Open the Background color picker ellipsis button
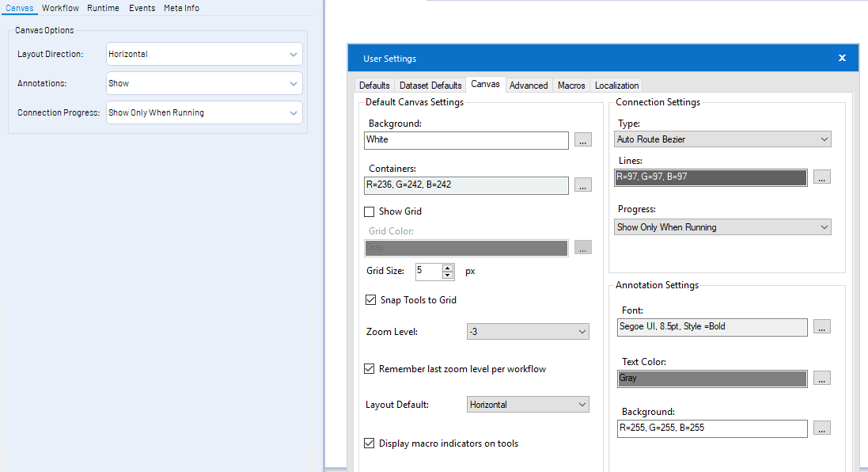The image size is (868, 472). (583, 140)
